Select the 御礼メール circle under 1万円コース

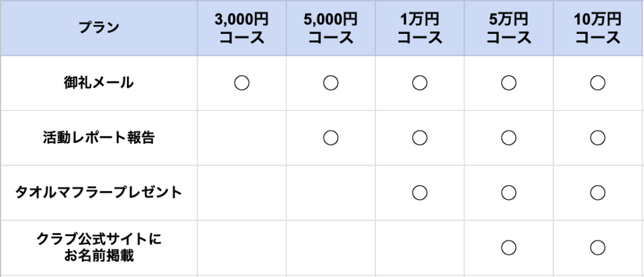pos(419,82)
